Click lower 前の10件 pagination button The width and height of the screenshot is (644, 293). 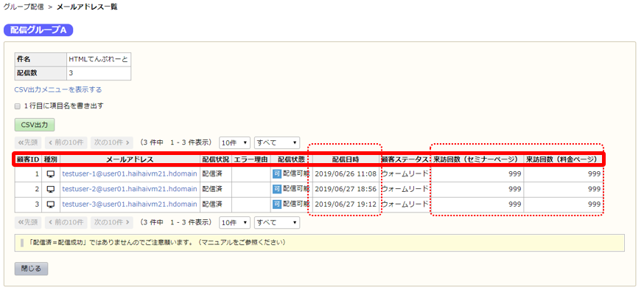pyautogui.click(x=66, y=223)
